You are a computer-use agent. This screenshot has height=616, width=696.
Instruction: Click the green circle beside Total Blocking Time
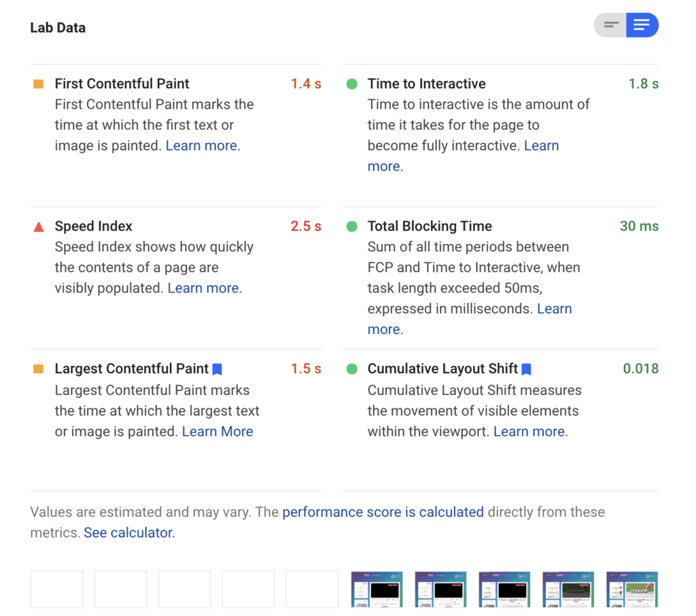[351, 227]
